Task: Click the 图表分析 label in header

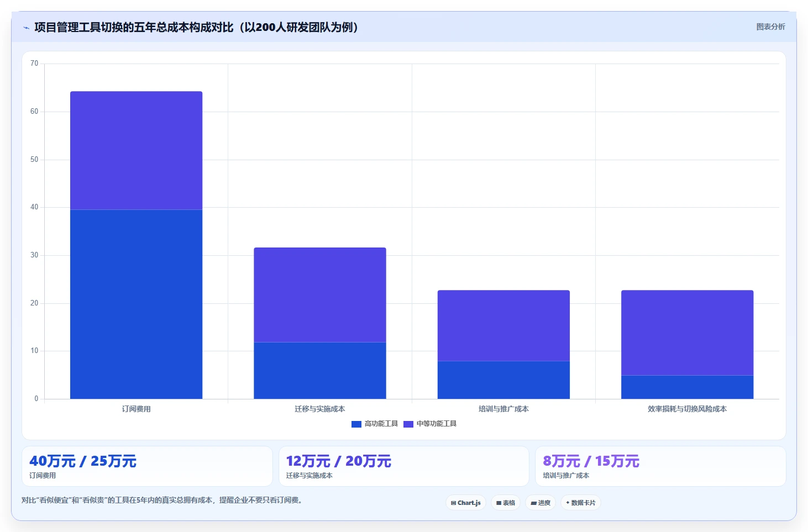Action: pyautogui.click(x=770, y=27)
